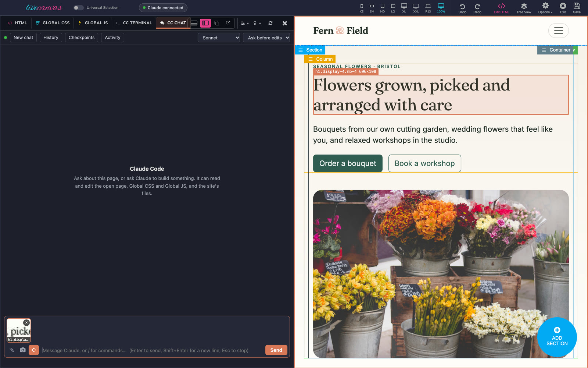The image size is (588, 368).
Task: Remove the attached h1 element thumbnail
Action: tap(26, 322)
